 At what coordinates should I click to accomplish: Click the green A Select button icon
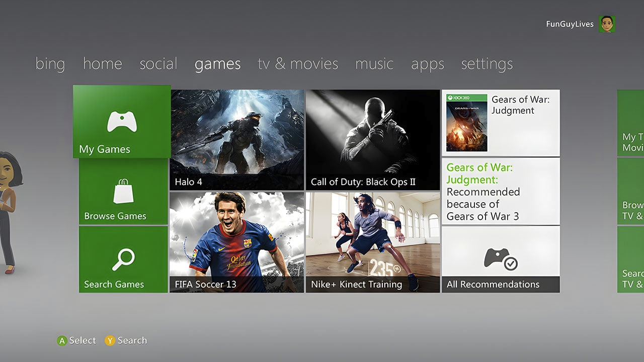click(x=62, y=341)
